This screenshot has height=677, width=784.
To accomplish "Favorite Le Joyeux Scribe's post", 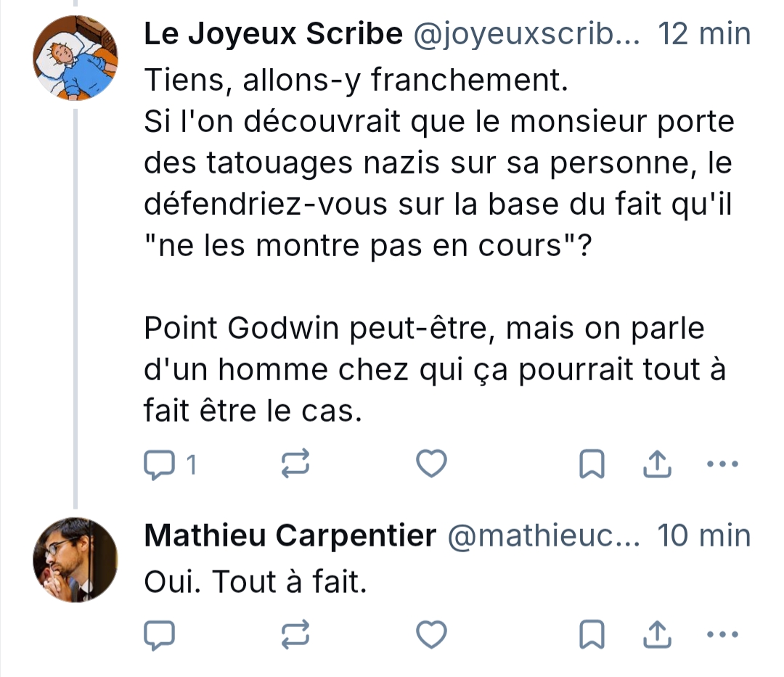I will point(431,465).
